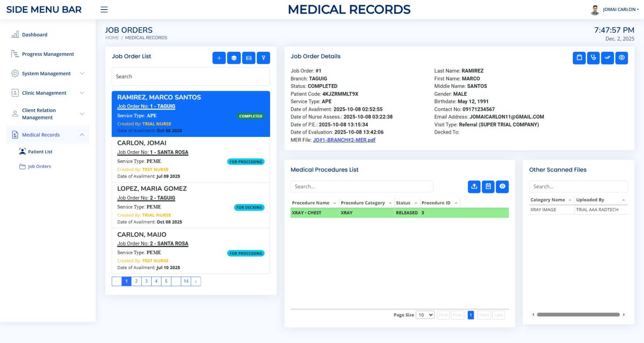Click the upload icon in Medical Procedures List
Image resolution: width=644 pixels, height=343 pixels.
[x=474, y=186]
